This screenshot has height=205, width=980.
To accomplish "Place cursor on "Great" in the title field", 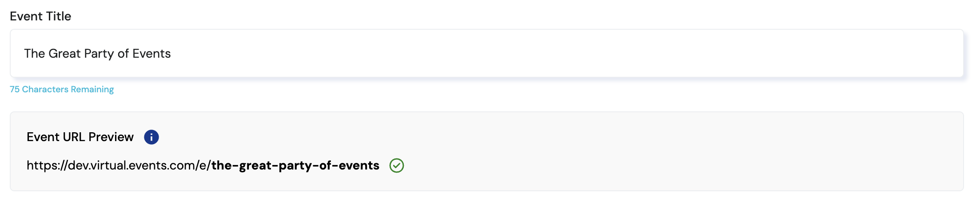I will [64, 54].
